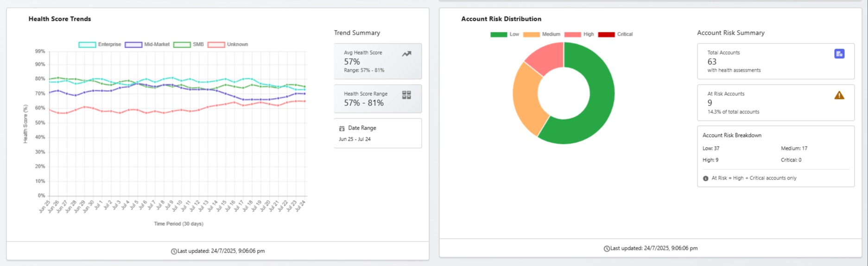The height and width of the screenshot is (266, 868).
Task: Click clock icon in Health Score Trends footer
Action: 174,251
